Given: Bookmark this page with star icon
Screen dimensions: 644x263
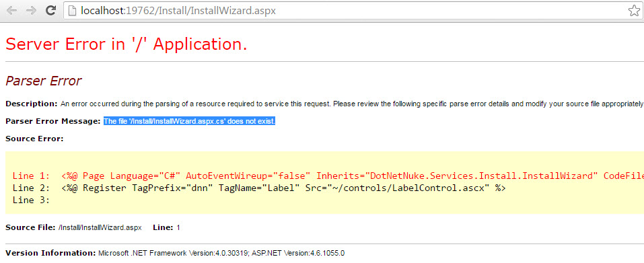Looking at the screenshot, I should click(634, 11).
